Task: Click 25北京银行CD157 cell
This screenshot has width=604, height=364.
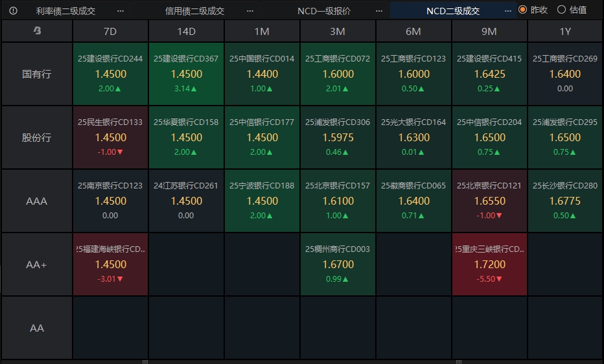Action: pos(338,201)
